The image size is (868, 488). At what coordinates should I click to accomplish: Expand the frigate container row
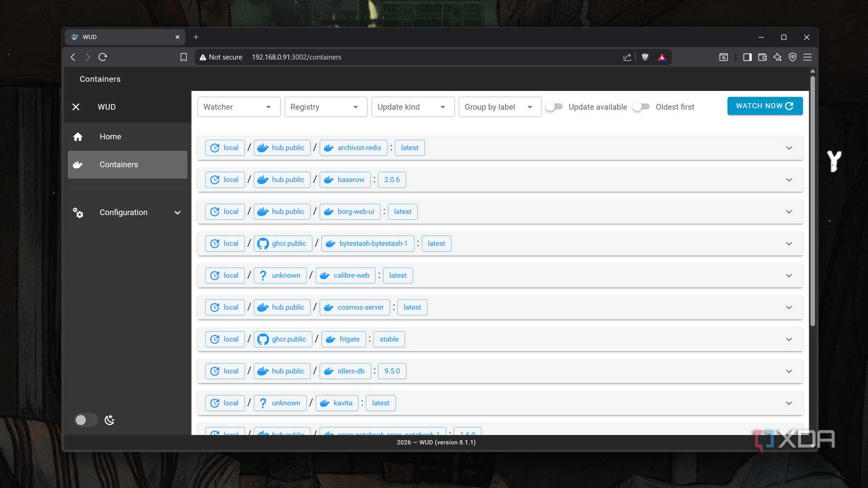789,339
